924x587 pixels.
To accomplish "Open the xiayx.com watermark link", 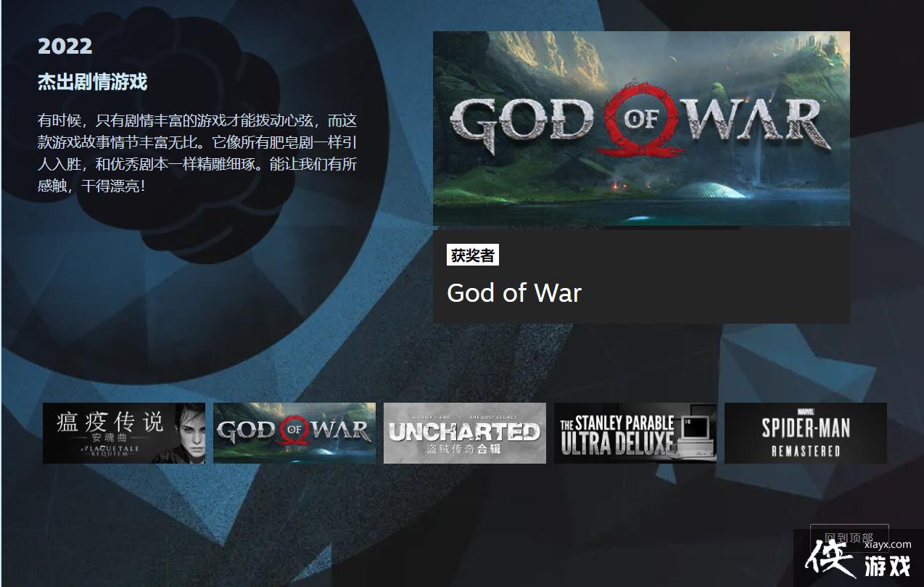I will [888, 543].
